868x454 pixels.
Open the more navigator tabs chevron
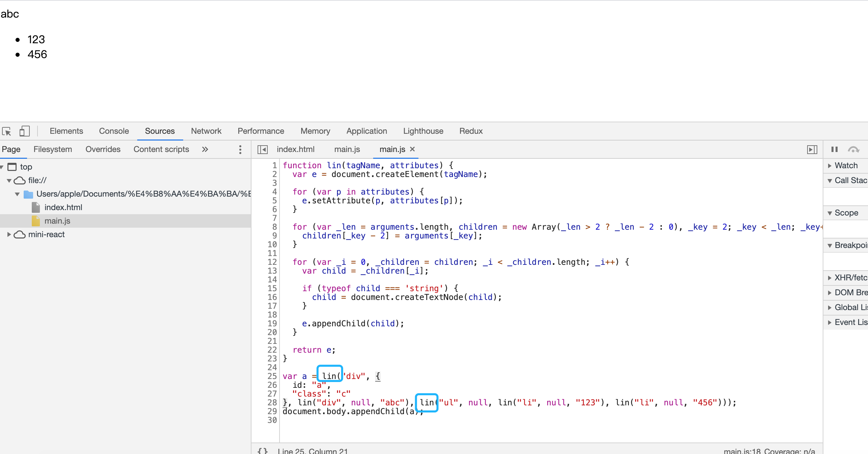205,149
